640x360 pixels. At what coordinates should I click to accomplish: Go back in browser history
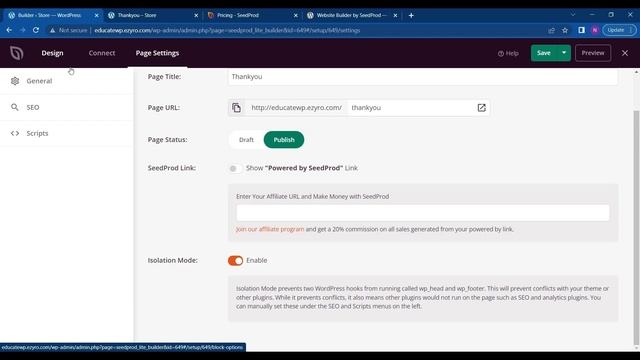tap(9, 30)
